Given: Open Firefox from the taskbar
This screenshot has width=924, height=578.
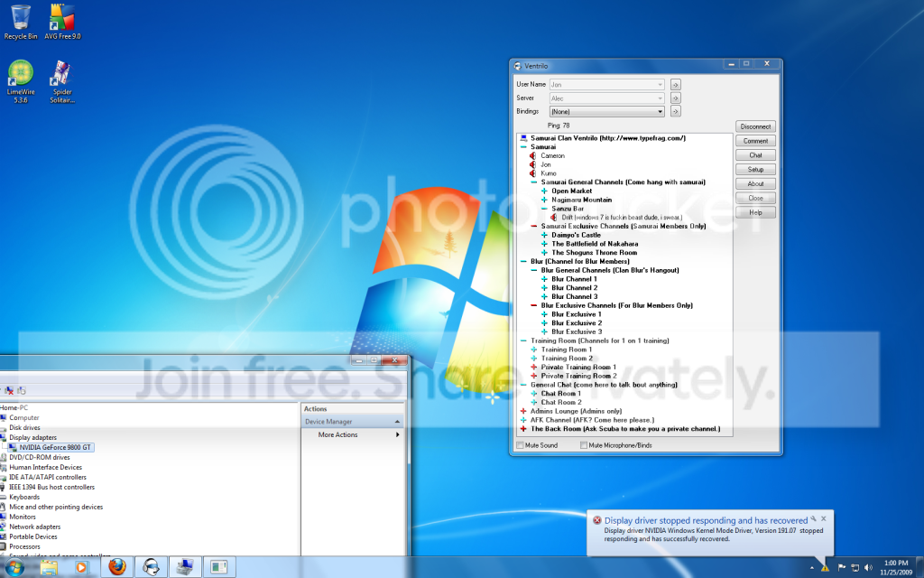Looking at the screenshot, I should point(117,567).
